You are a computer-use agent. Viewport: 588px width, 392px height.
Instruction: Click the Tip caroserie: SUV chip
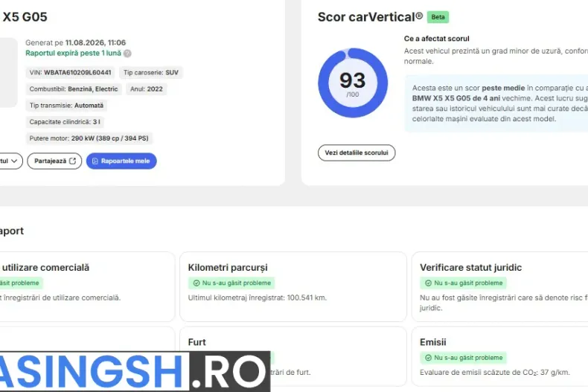pos(151,72)
